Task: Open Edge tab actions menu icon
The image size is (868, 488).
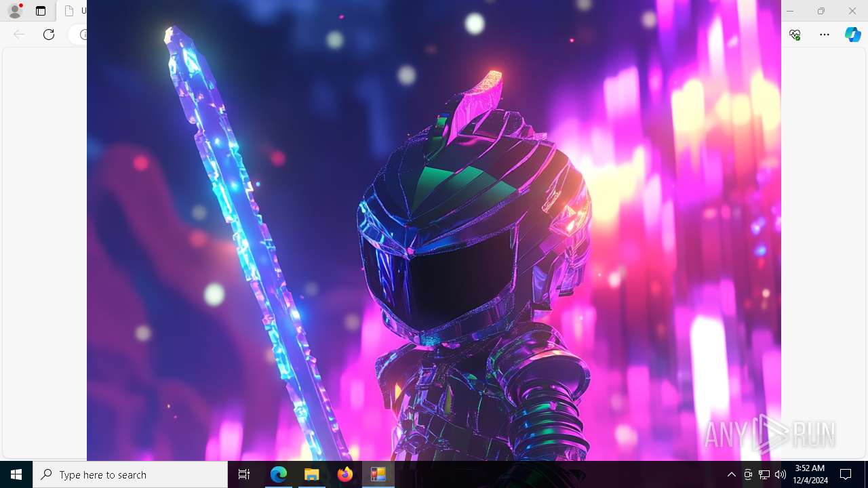Action: tap(41, 11)
